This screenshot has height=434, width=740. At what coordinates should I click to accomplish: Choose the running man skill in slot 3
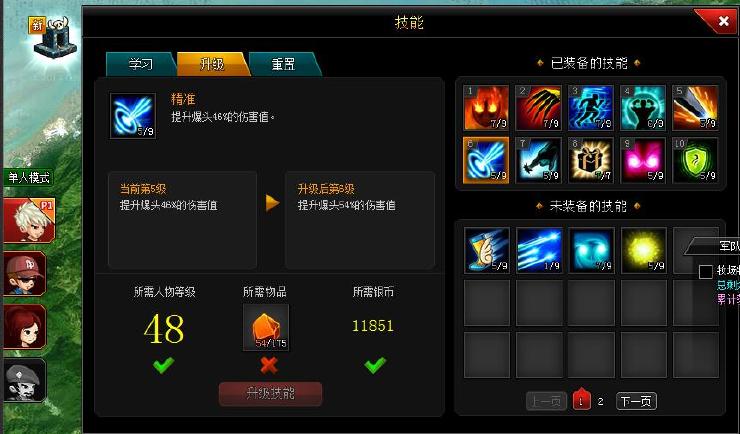[x=591, y=108]
